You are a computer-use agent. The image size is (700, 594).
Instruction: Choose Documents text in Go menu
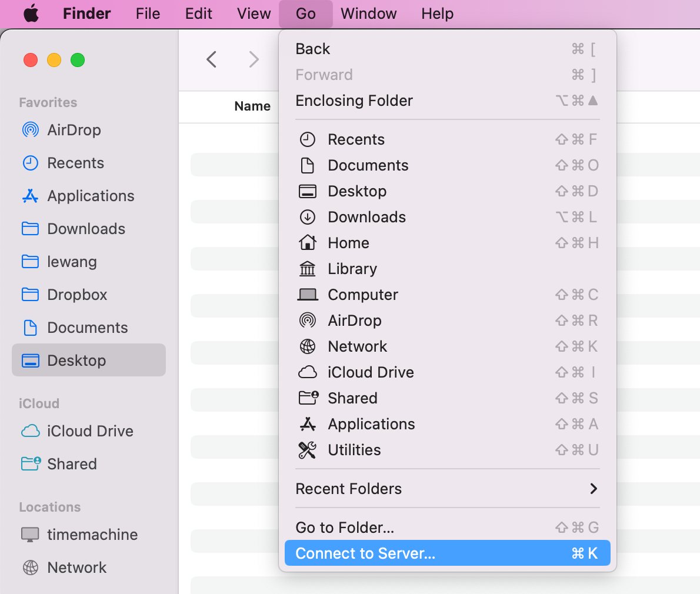coord(368,166)
